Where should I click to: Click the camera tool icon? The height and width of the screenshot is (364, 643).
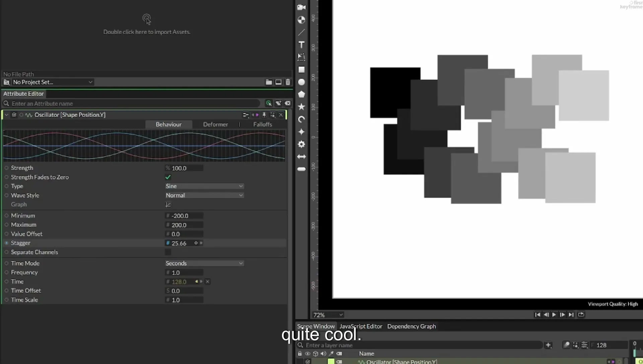tap(301, 7)
